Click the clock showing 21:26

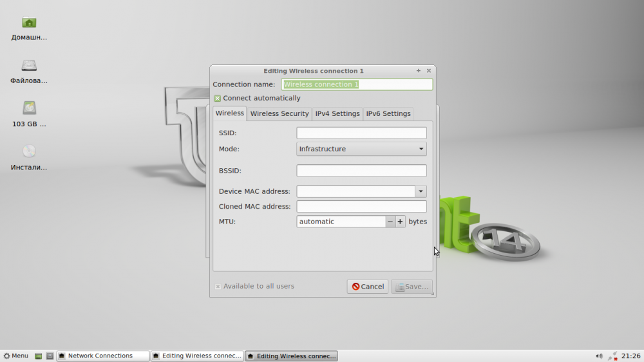(631, 356)
